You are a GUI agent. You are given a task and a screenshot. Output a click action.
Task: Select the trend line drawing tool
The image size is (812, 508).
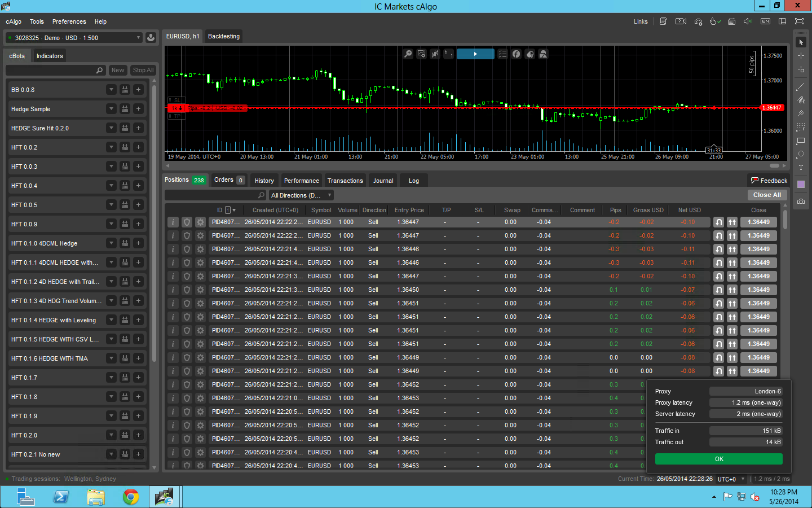[801, 86]
